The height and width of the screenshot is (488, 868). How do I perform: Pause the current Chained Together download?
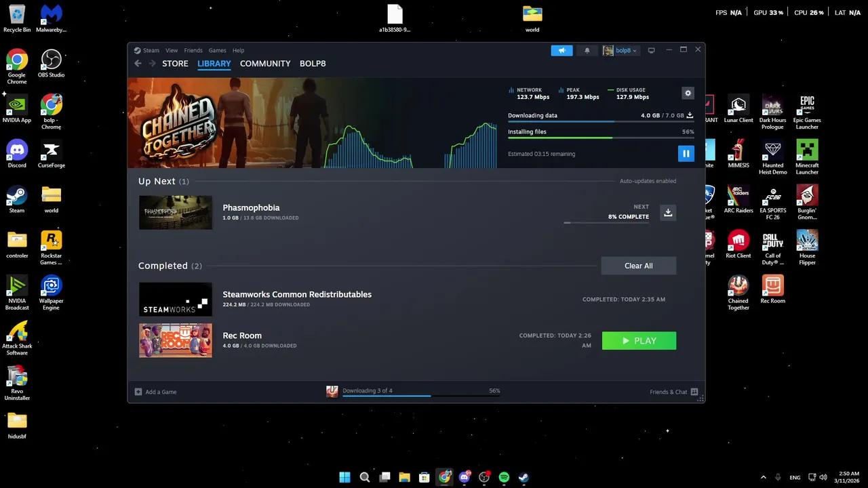(x=686, y=154)
